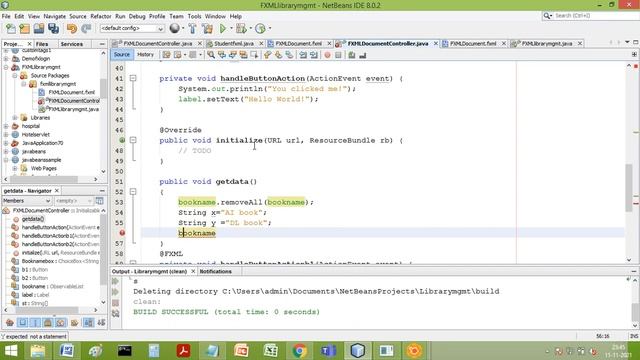Toggle sort by source in Navigator
Viewport: 640px width, 360px height.
101,323
